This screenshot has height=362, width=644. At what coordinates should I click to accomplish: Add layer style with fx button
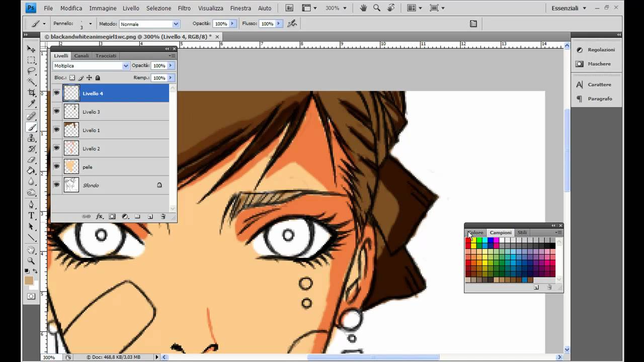coord(99,216)
